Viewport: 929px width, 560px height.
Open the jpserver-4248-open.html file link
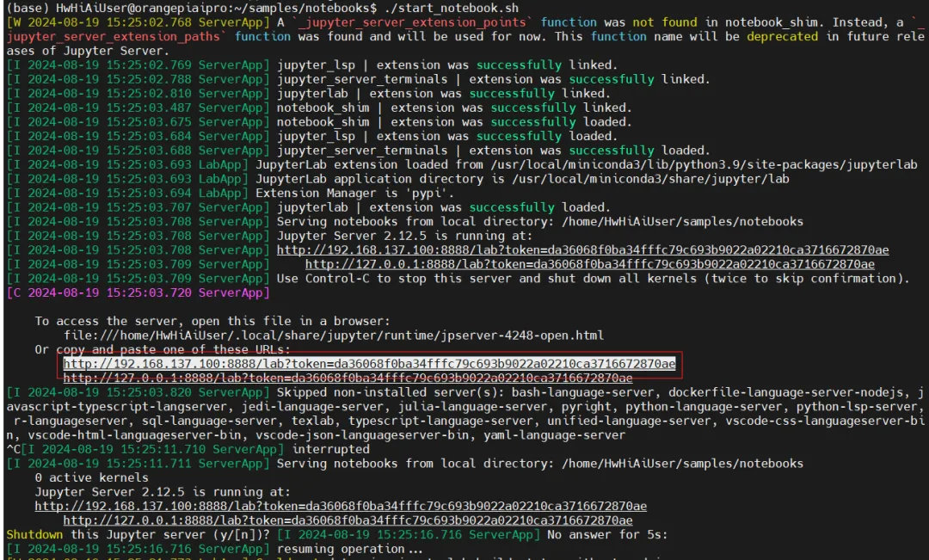pyautogui.click(x=334, y=335)
